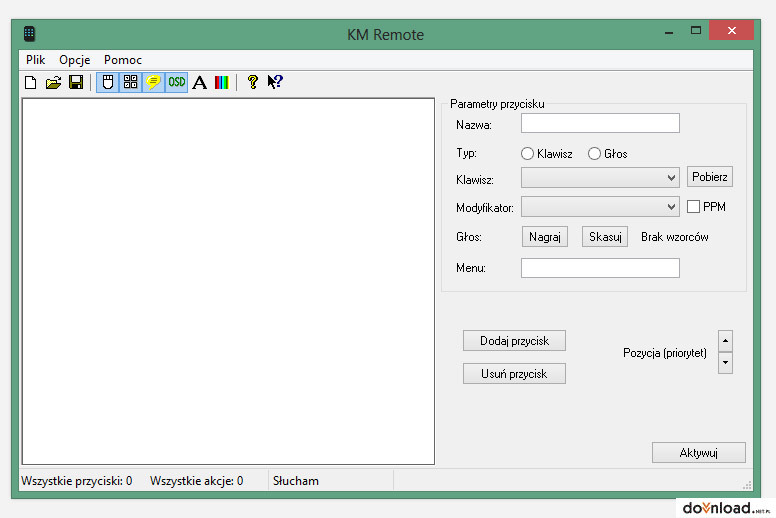The width and height of the screenshot is (776, 518).
Task: Click the 'Wszystkie przyciski: 0' status text
Action: coord(77,481)
